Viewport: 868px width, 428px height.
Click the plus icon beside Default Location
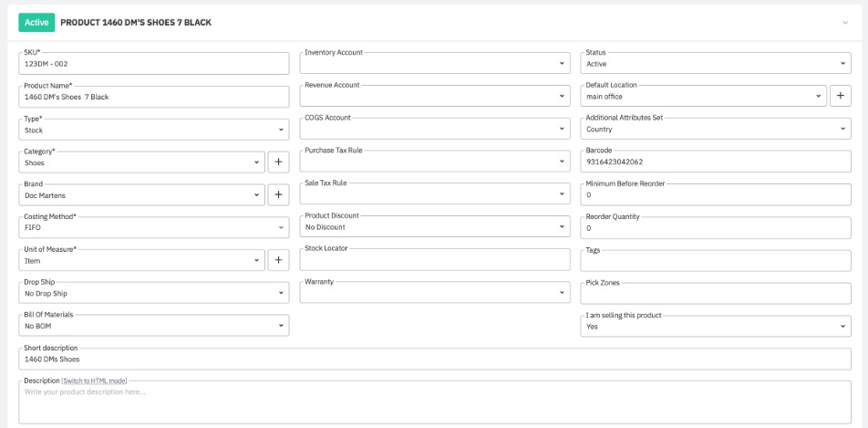840,96
